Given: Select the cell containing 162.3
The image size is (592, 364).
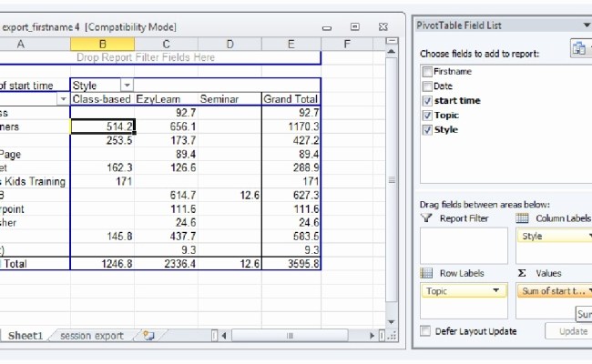Looking at the screenshot, I should coord(102,167).
